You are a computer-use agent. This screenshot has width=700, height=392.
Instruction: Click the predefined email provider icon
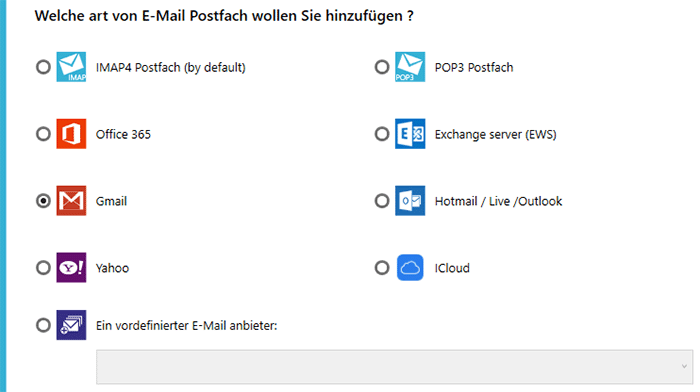click(71, 325)
